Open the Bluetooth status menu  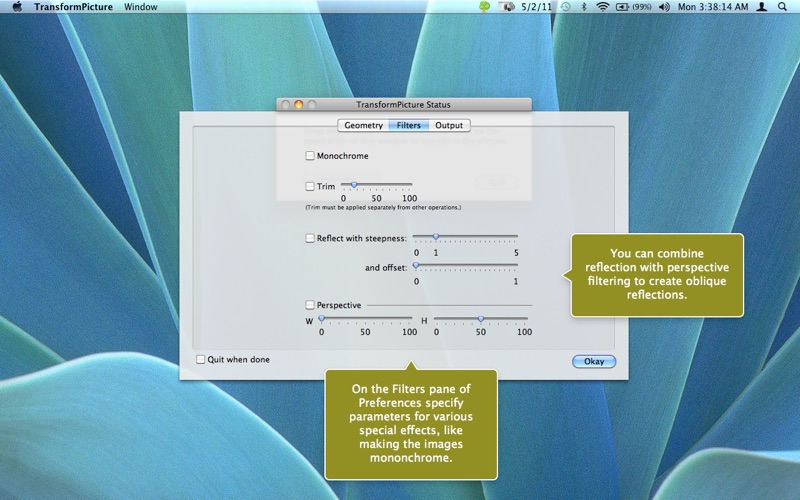[584, 7]
